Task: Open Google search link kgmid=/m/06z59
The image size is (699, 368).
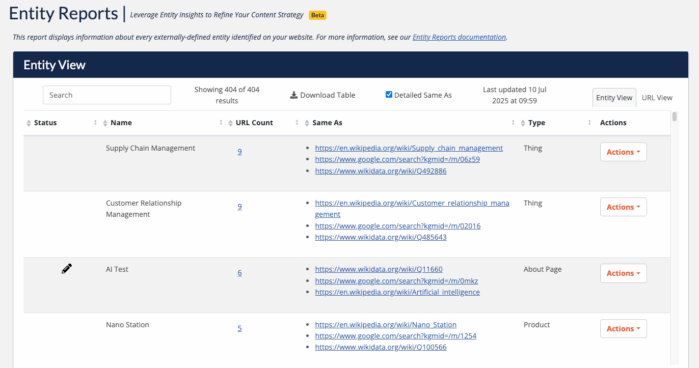Action: [x=397, y=159]
